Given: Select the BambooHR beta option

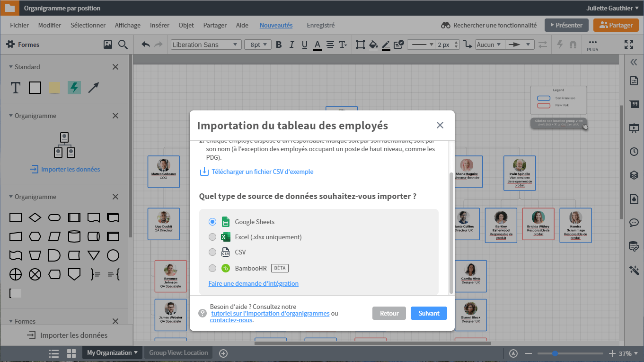Looking at the screenshot, I should pos(212,268).
